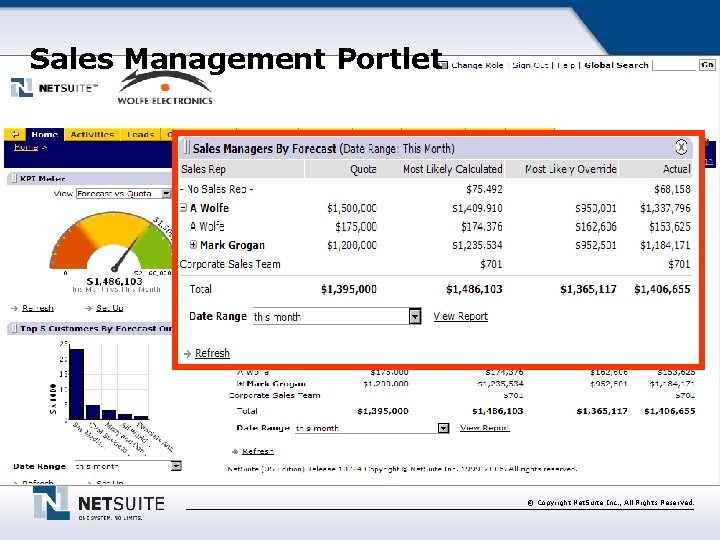The height and width of the screenshot is (540, 720).
Task: Click View Report in the background portlet
Action: (x=484, y=428)
